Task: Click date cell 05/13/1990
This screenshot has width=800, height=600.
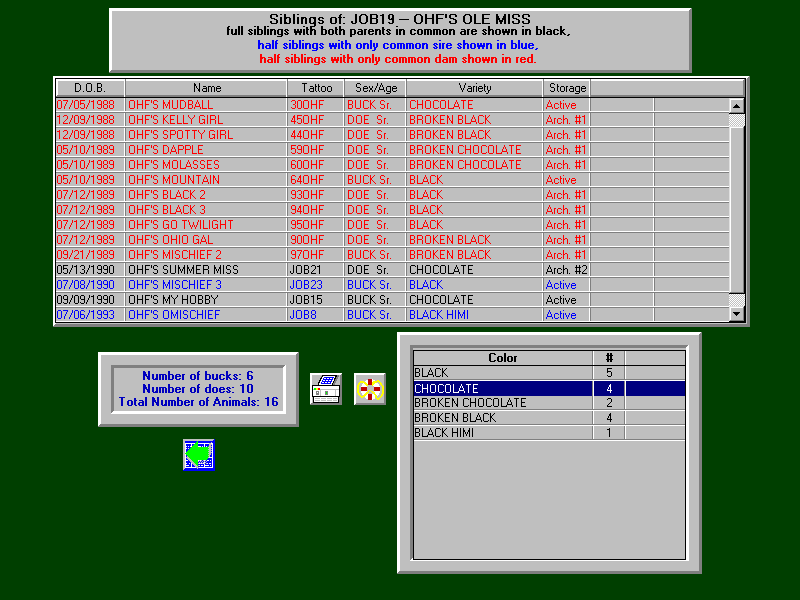Action: (90, 269)
